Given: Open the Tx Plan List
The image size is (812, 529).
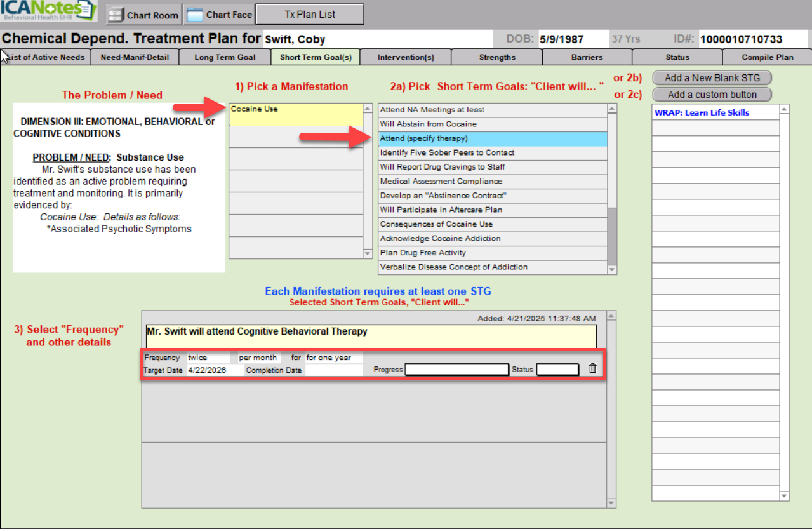Looking at the screenshot, I should [310, 14].
